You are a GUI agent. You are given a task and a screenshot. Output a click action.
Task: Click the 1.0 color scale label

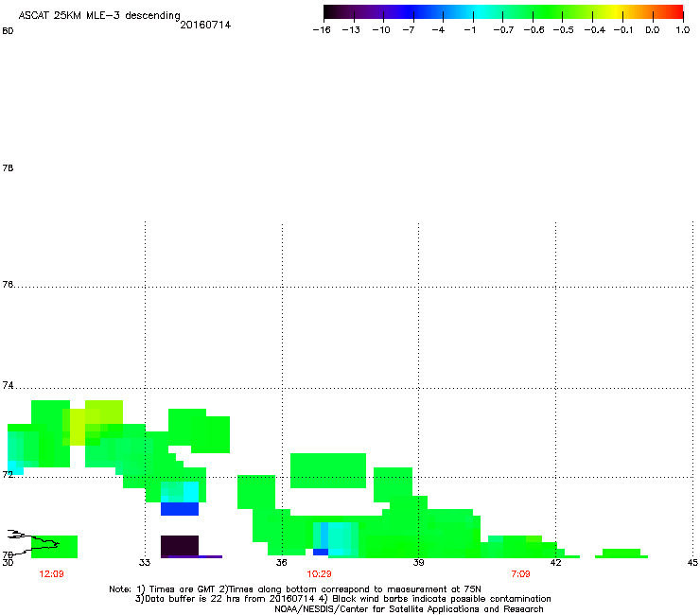pyautogui.click(x=683, y=30)
